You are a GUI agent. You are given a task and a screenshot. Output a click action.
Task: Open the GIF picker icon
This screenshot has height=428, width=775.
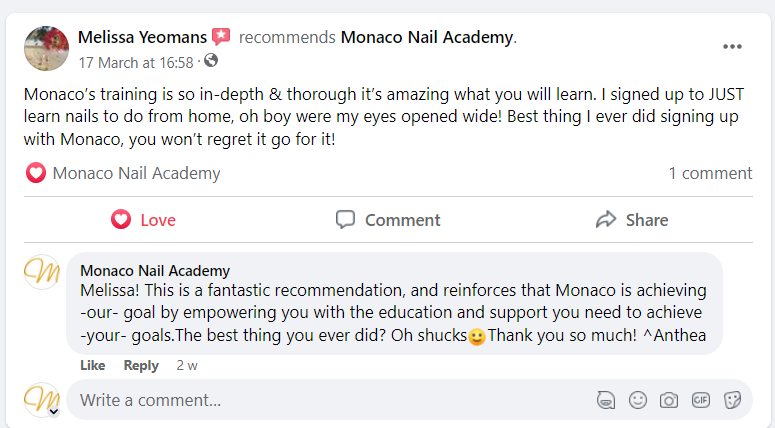click(x=701, y=400)
